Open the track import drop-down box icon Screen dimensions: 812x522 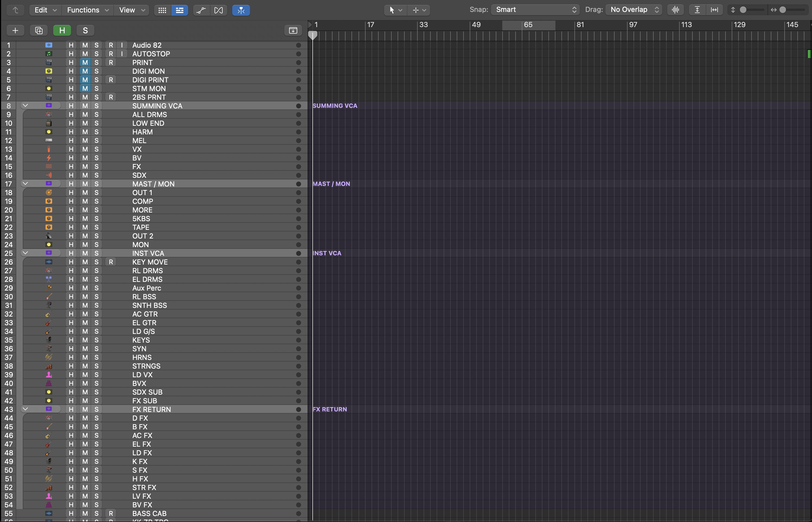[x=293, y=31]
